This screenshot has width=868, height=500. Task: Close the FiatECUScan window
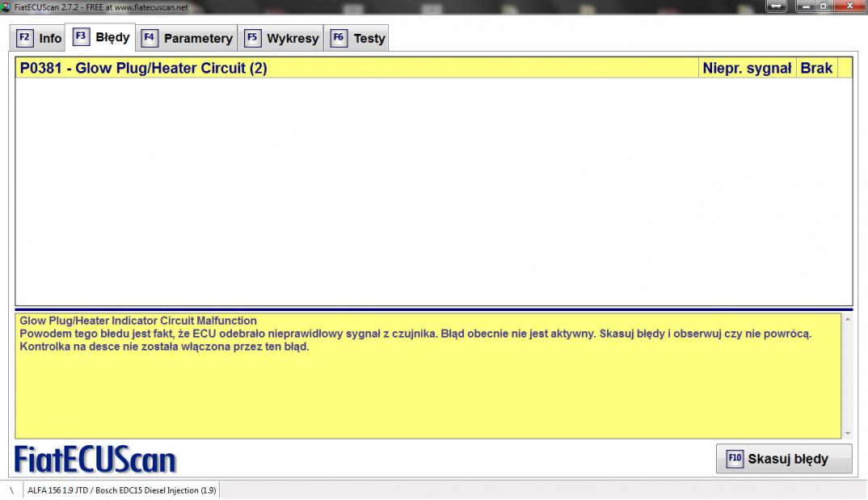coord(849,6)
